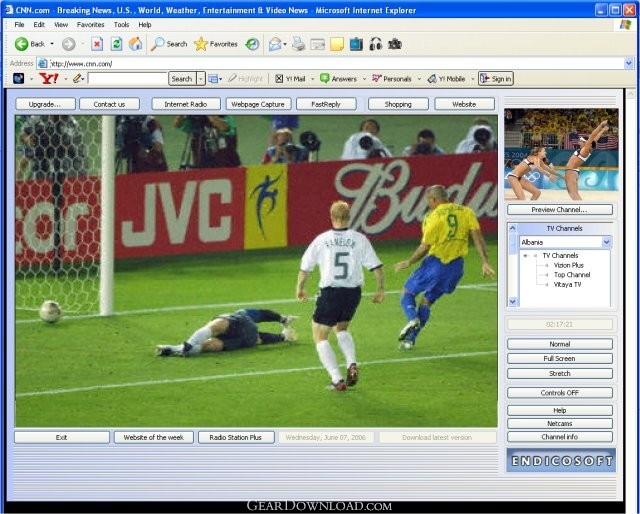Click Website of the week button
640x514 pixels.
153,437
